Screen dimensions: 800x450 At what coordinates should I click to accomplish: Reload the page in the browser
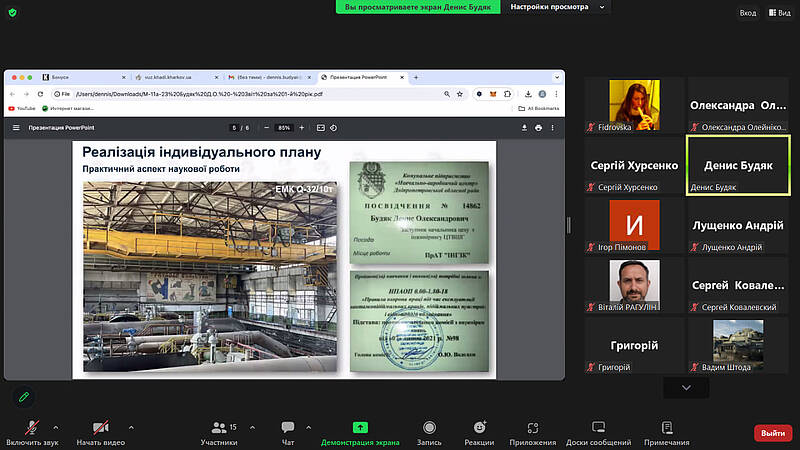pos(40,94)
